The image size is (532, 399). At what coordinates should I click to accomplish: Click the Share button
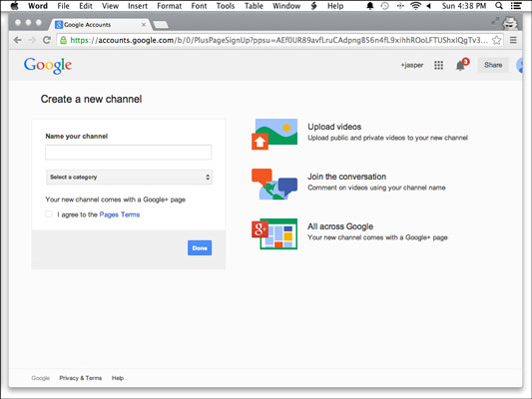pyautogui.click(x=493, y=65)
